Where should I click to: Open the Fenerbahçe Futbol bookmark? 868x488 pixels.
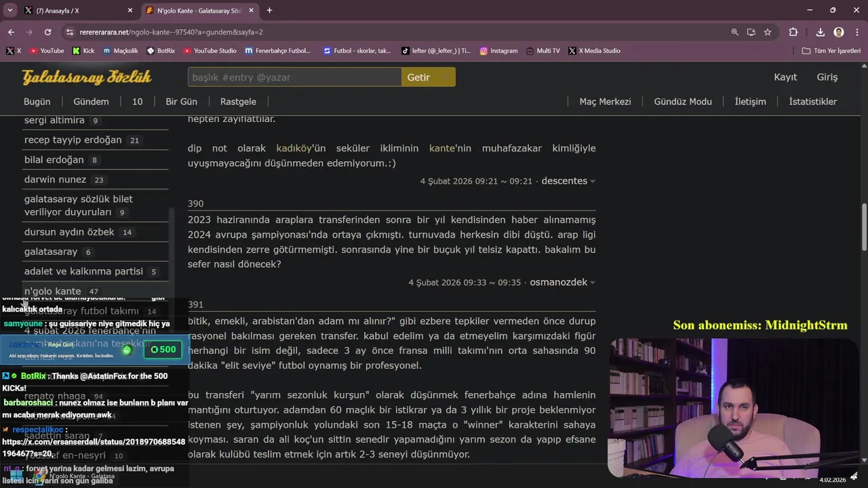pyautogui.click(x=277, y=51)
